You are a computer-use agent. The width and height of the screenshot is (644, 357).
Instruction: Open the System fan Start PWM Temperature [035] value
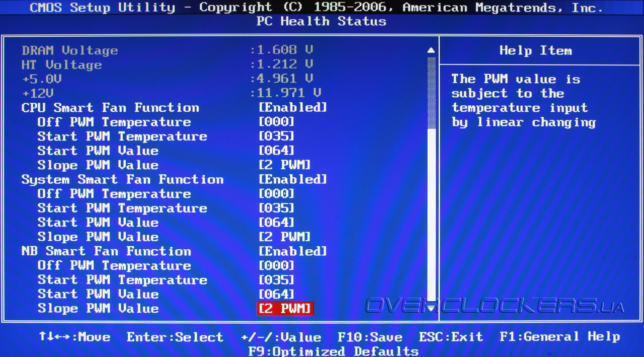click(276, 208)
